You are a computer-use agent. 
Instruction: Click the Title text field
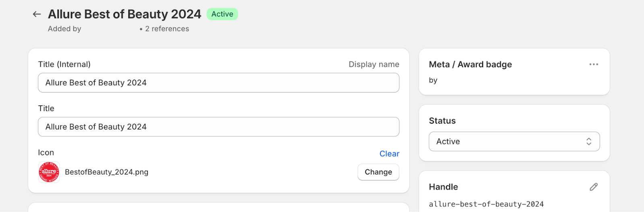(219, 127)
